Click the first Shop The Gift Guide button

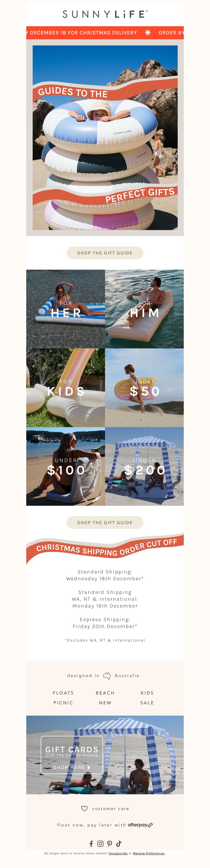click(105, 253)
